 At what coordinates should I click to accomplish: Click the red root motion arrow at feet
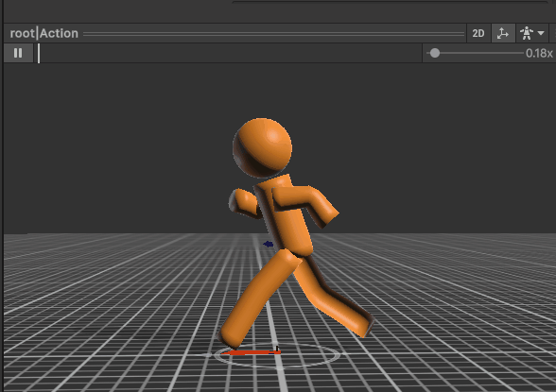coord(252,352)
